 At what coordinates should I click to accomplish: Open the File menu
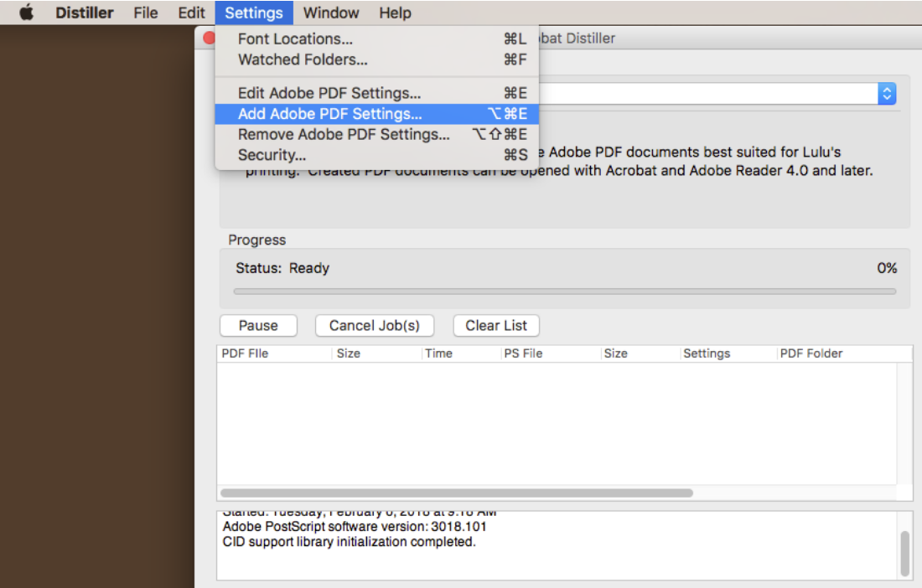point(145,13)
